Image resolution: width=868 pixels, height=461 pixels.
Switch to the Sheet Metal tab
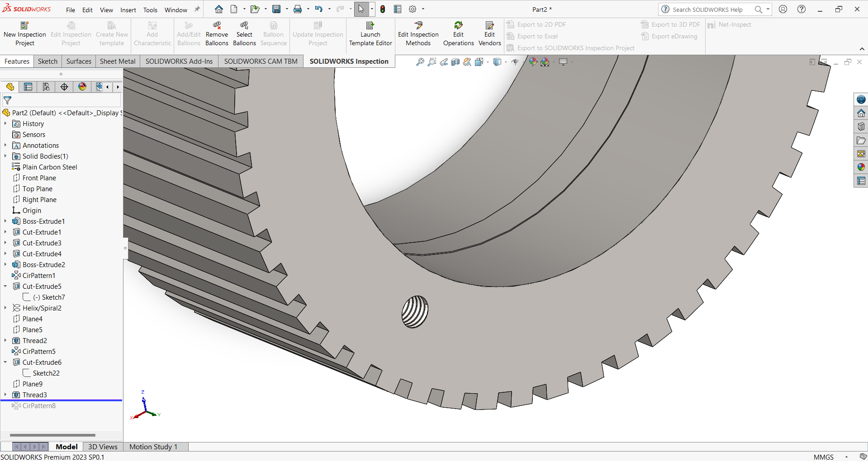(117, 61)
